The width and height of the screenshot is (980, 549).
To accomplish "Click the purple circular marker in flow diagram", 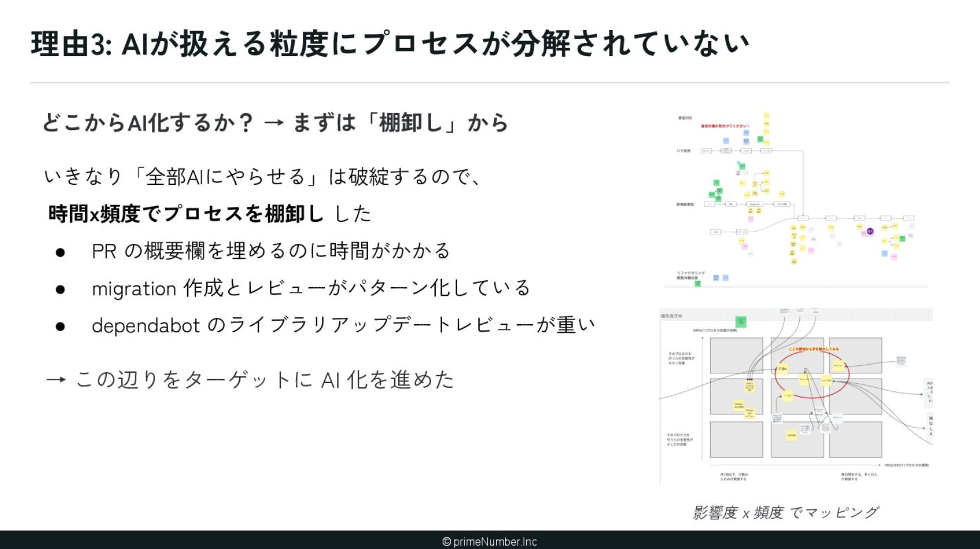I will point(870,231).
